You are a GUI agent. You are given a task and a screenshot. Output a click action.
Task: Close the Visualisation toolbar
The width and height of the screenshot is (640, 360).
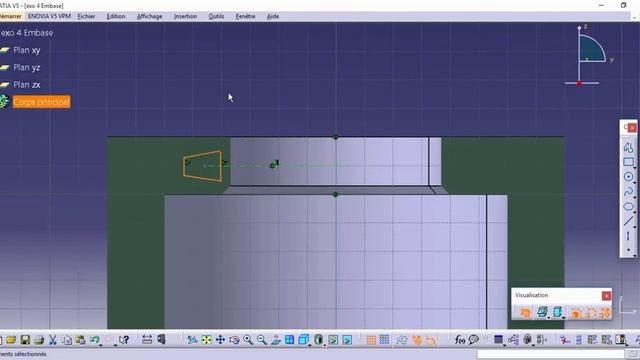click(x=607, y=296)
